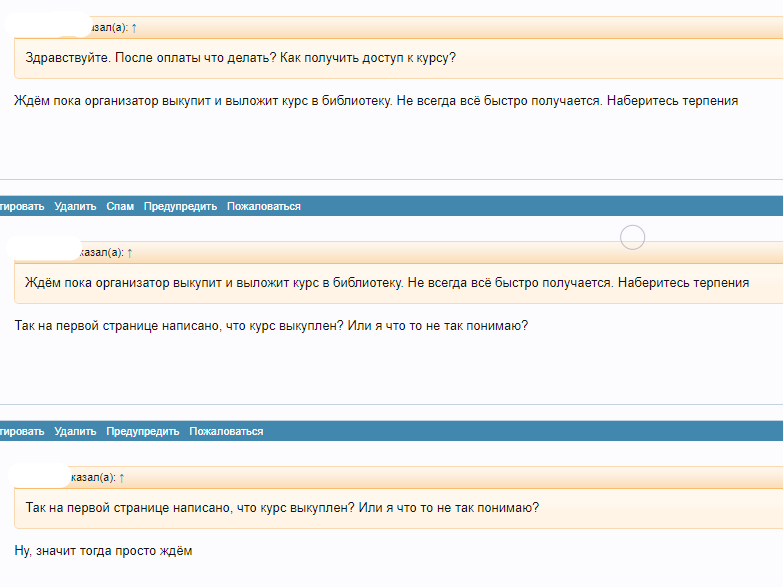Image resolution: width=783 pixels, height=587 pixels.
Task: Click "Спам" in the post action bar
Action: pos(120,206)
